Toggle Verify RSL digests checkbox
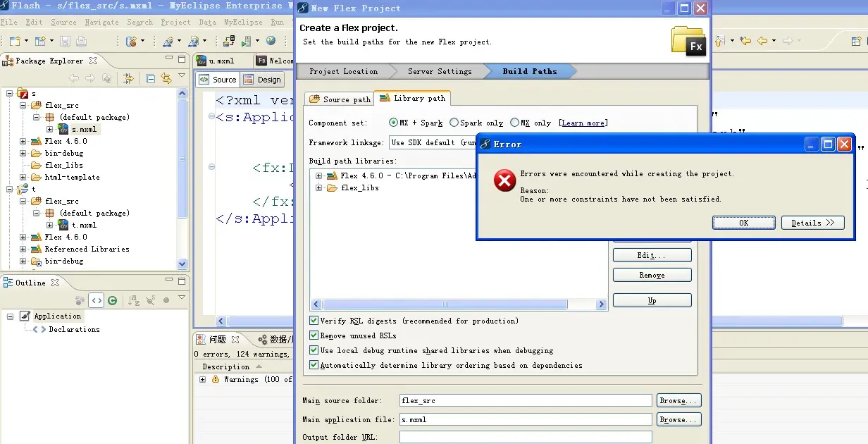Screen dimensions: 868x444 coord(314,321)
